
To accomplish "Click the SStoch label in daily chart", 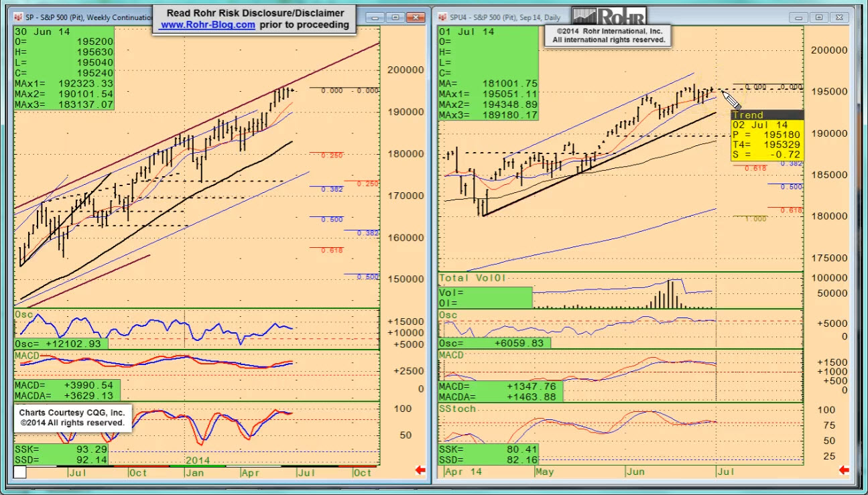I will tap(457, 409).
